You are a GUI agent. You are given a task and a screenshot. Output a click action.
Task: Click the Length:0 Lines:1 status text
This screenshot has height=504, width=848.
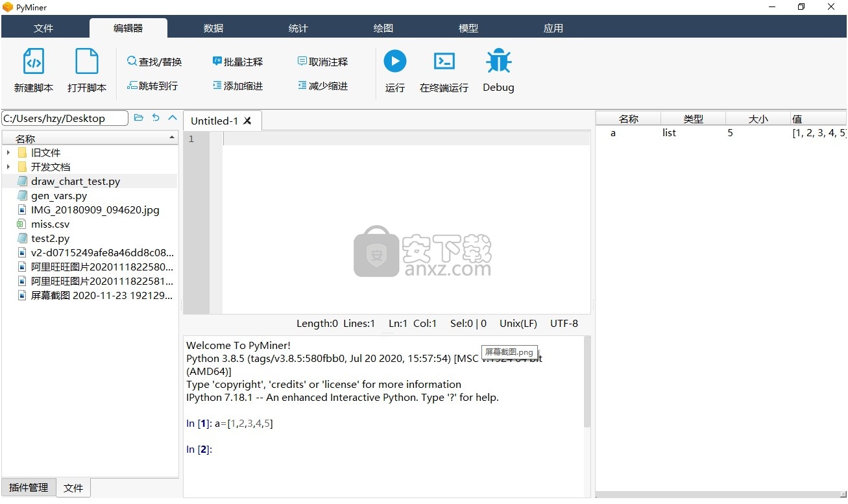click(x=335, y=323)
